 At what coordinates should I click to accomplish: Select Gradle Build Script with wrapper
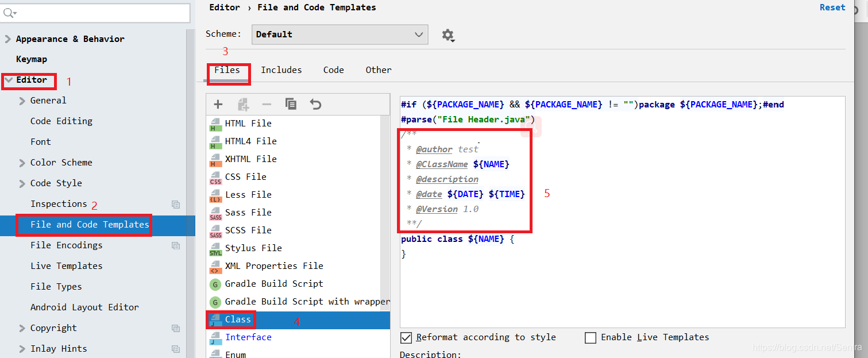[x=298, y=302]
